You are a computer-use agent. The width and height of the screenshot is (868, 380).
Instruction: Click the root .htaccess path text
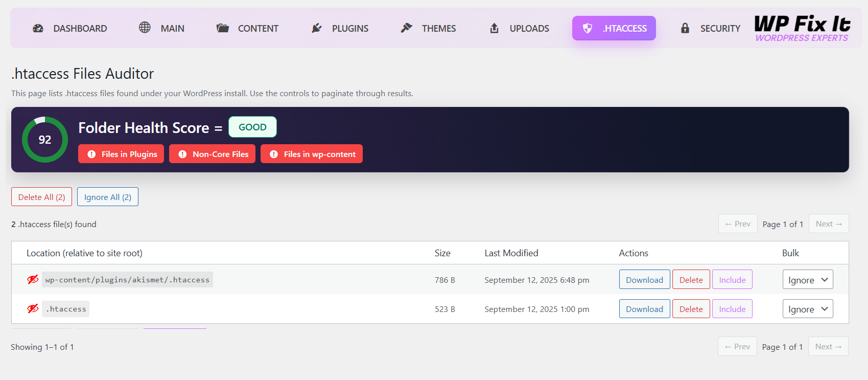pos(66,309)
